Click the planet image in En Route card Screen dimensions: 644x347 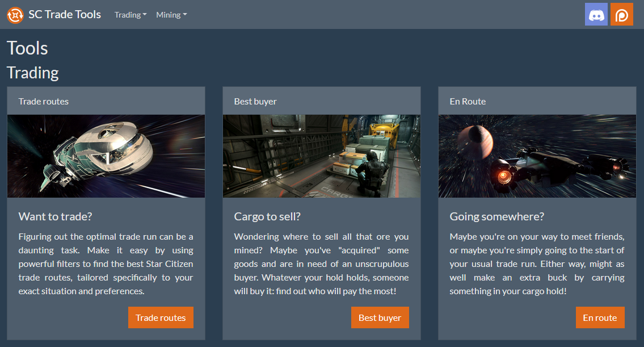point(537,156)
